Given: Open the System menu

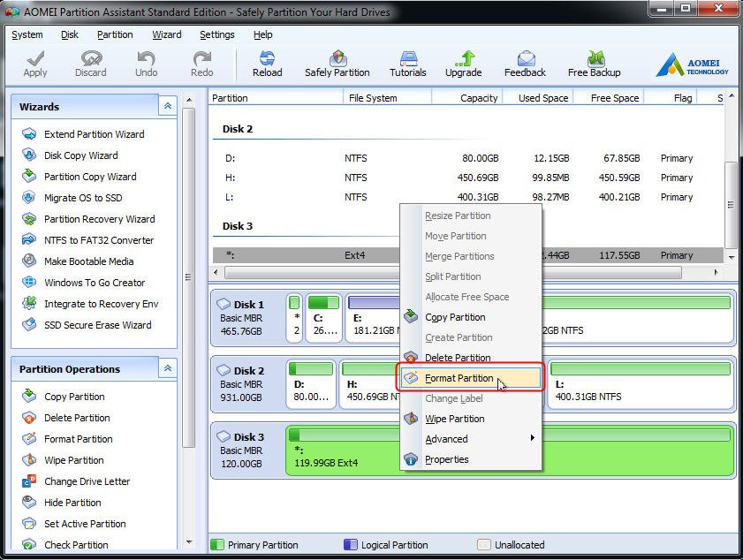Looking at the screenshot, I should pos(27,34).
